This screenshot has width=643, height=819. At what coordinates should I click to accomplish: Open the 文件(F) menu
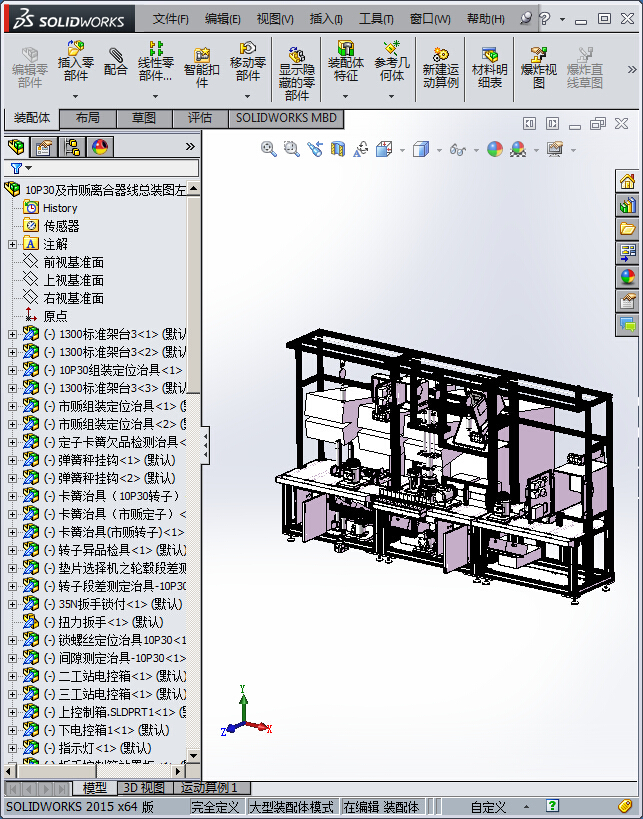click(170, 19)
